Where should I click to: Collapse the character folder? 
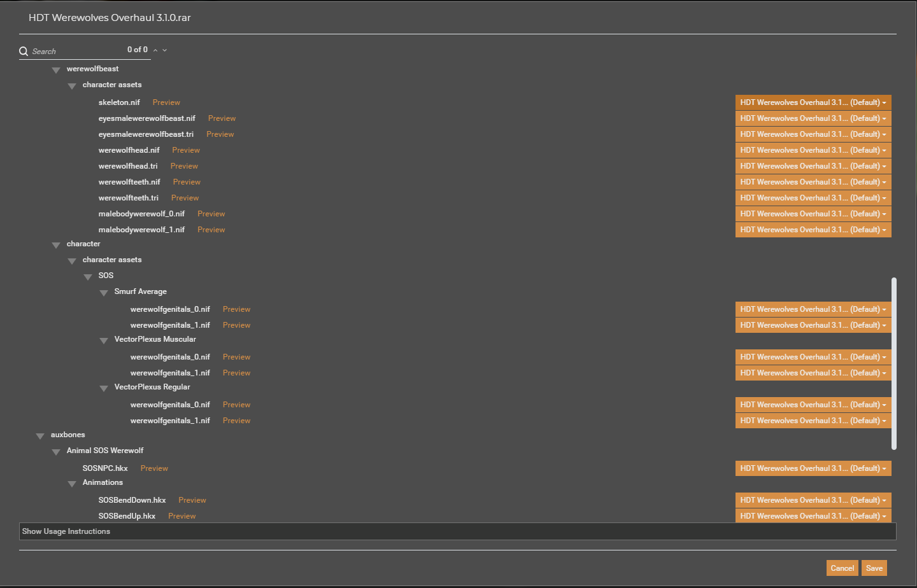click(56, 245)
